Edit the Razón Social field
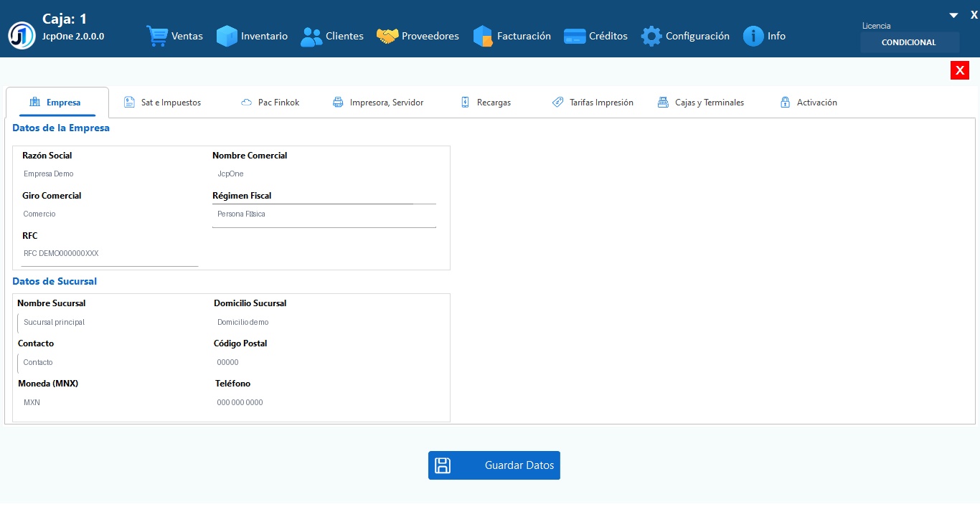The height and width of the screenshot is (522, 980). pyautogui.click(x=109, y=174)
